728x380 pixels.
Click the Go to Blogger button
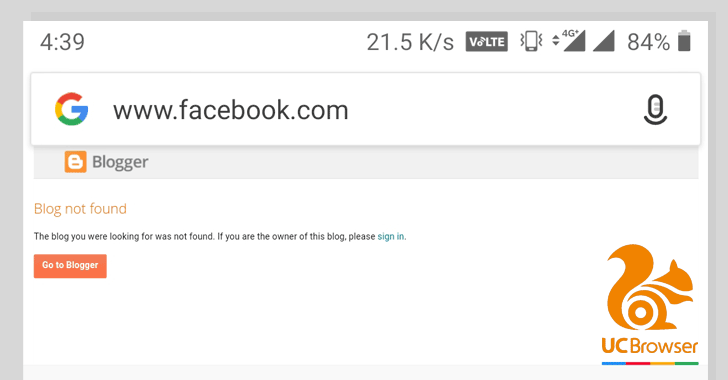[70, 266]
